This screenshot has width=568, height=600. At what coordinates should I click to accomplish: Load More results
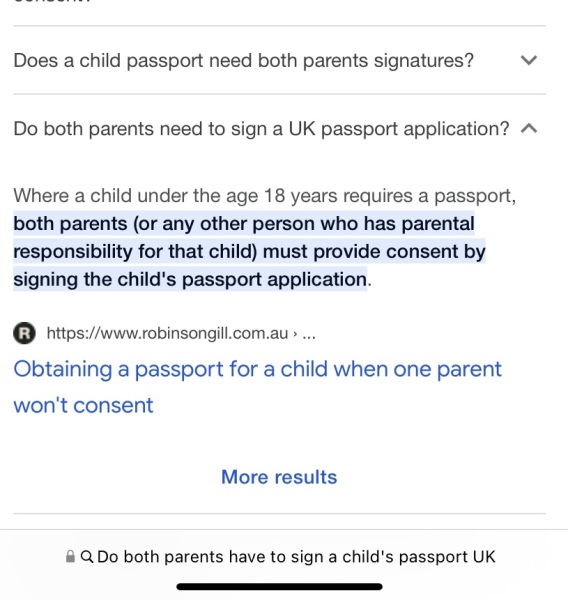click(x=279, y=477)
